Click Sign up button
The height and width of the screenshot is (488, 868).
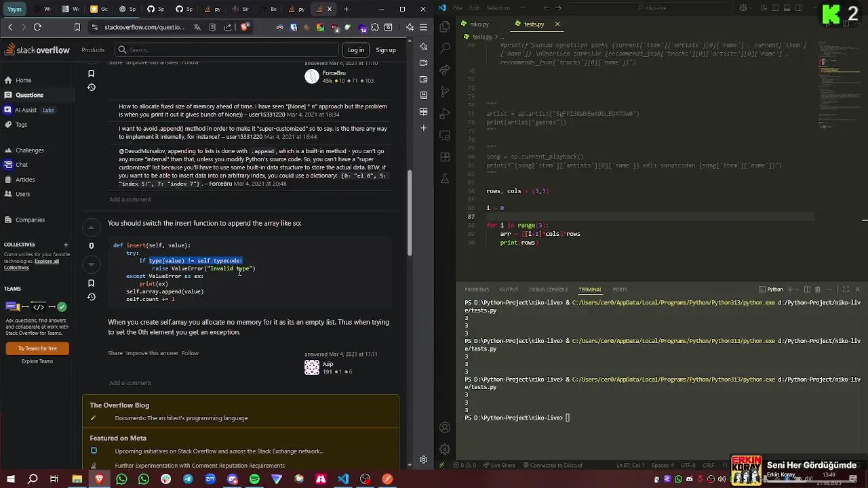(386, 49)
